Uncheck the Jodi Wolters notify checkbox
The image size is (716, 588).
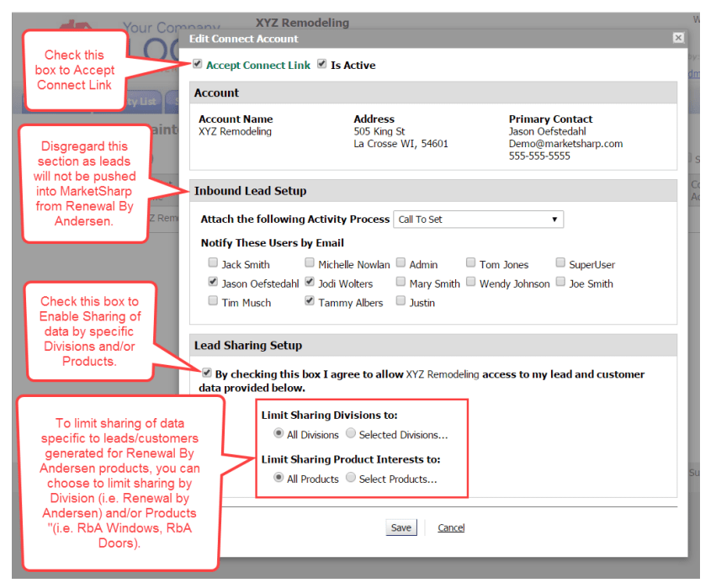pos(310,282)
